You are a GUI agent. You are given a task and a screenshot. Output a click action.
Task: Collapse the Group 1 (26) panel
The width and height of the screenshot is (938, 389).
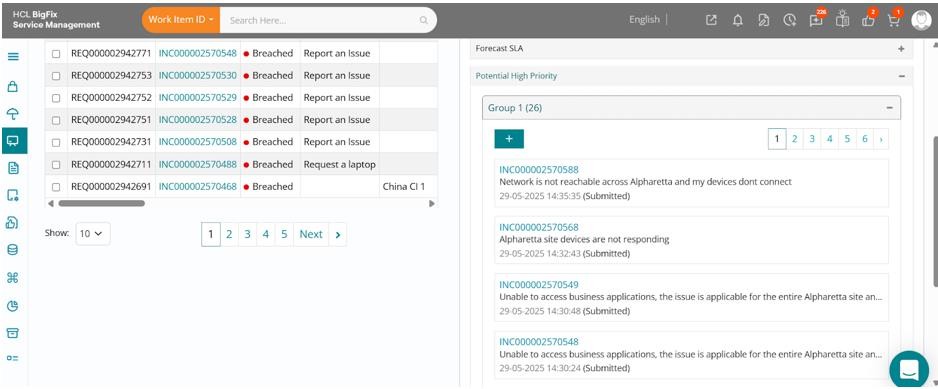(x=890, y=108)
